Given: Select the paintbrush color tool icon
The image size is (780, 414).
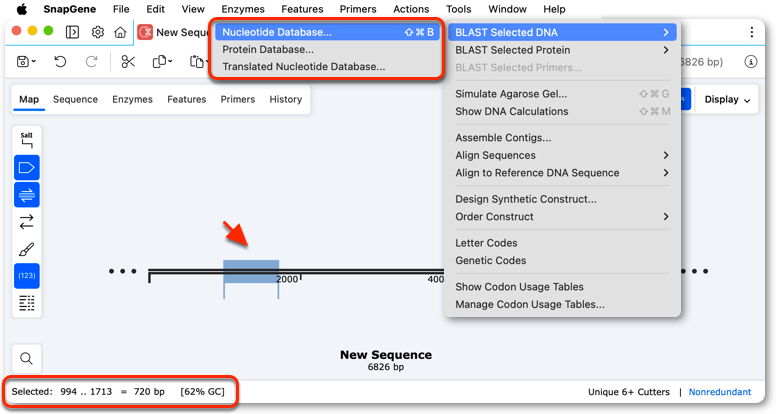Looking at the screenshot, I should pyautogui.click(x=27, y=249).
